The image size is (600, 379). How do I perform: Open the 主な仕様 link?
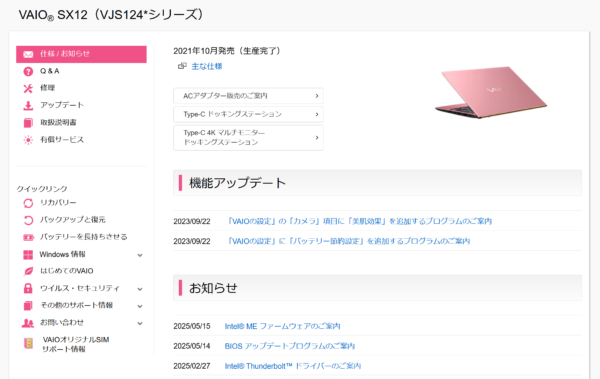click(207, 66)
